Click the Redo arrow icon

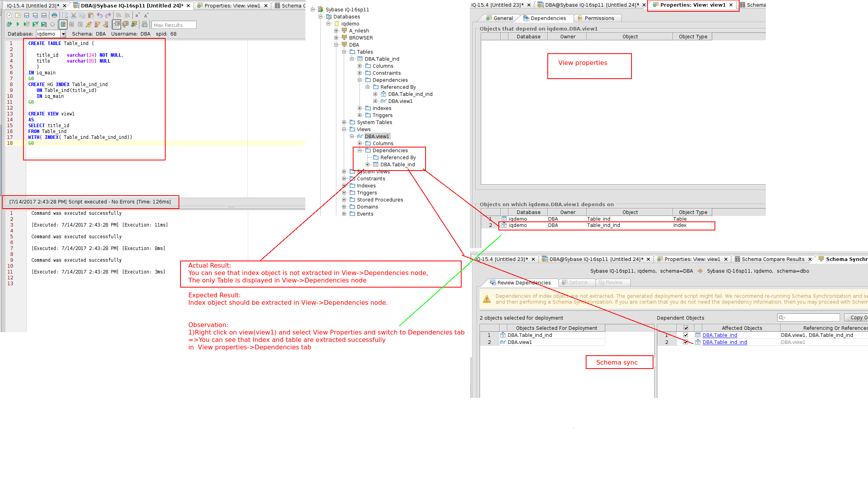pyautogui.click(x=108, y=15)
